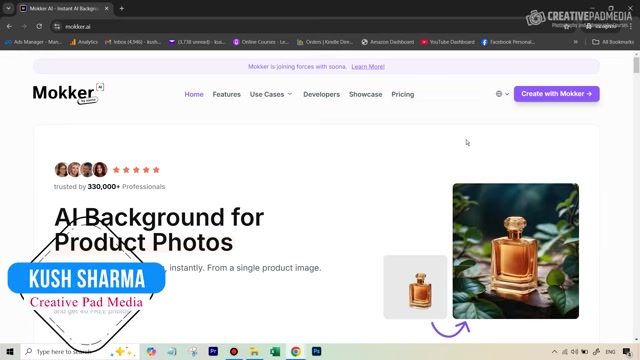Open the Amazon Dashboard bookmark
The image size is (640, 360).
click(x=388, y=42)
